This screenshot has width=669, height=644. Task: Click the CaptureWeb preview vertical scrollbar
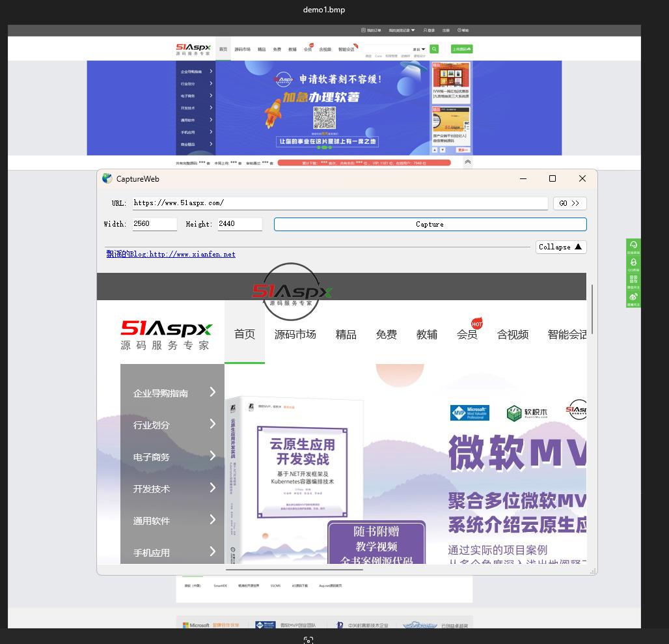[x=592, y=309]
